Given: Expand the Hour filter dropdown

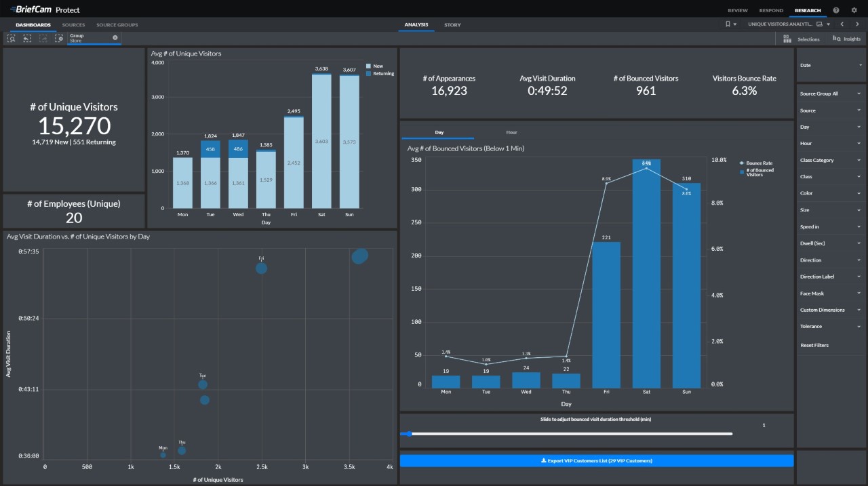Looking at the screenshot, I should point(829,144).
